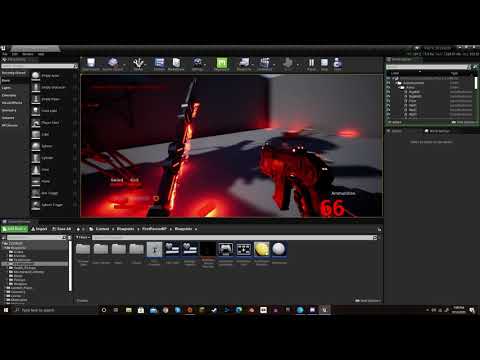Click the Save All button
This screenshot has height=360, width=480.
62,229
